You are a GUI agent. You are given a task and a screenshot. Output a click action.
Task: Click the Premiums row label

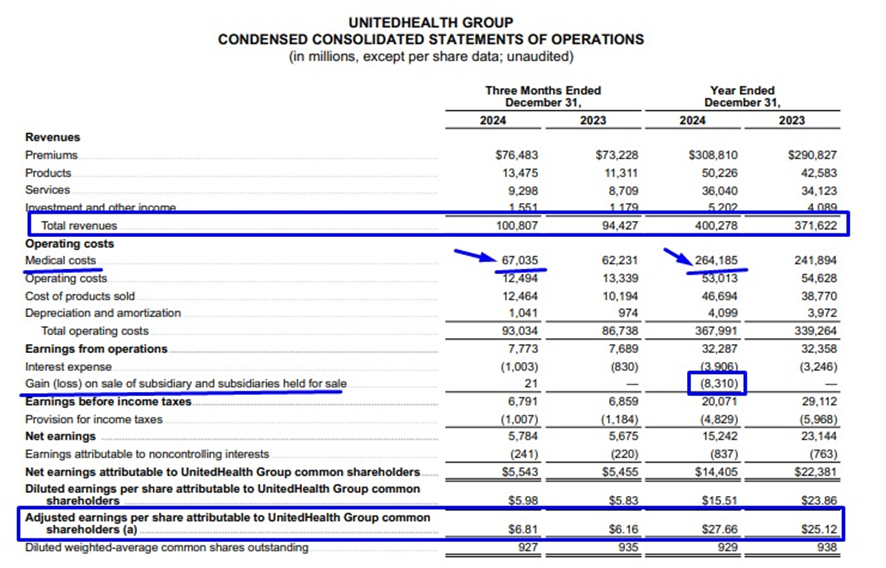[51, 155]
